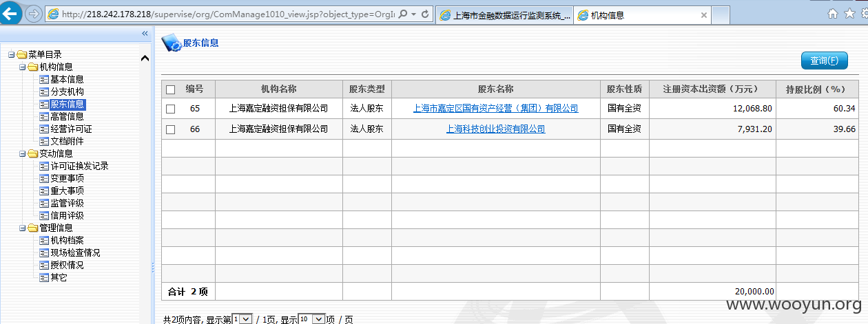Toggle the select-all checkbox in table header
The width and height of the screenshot is (868, 324).
pos(171,89)
